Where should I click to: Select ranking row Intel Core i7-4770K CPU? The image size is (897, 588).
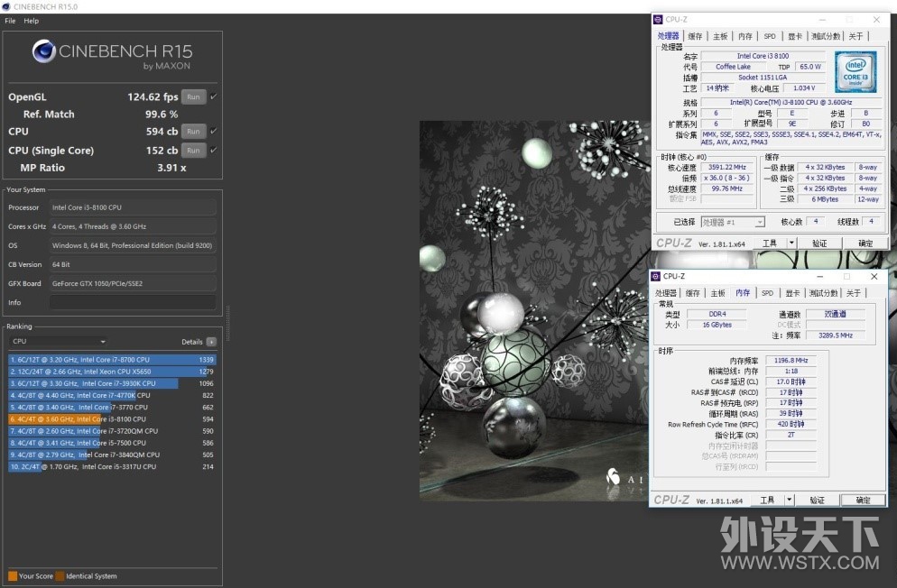pyautogui.click(x=112, y=395)
